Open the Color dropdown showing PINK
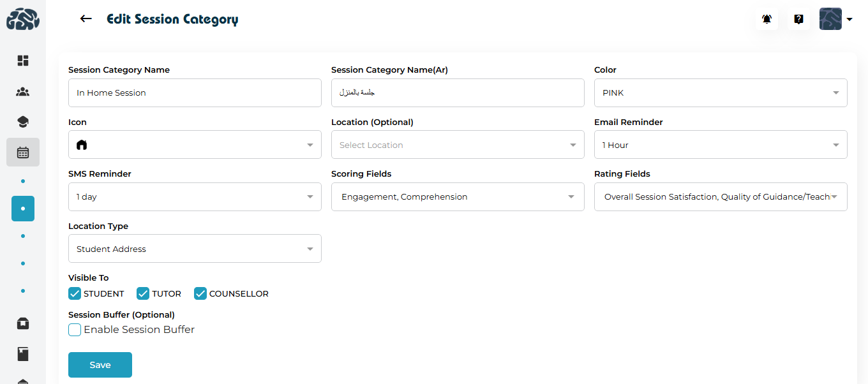Image resolution: width=868 pixels, height=384 pixels. (720, 93)
